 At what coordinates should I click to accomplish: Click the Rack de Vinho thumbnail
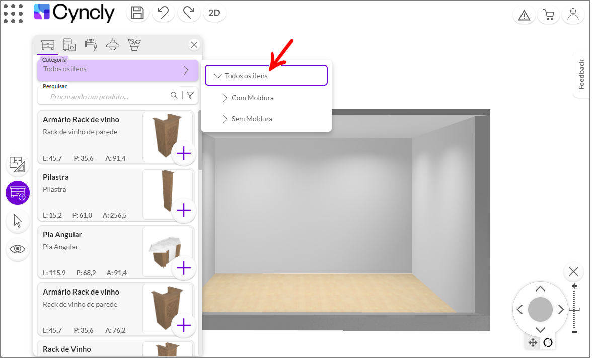coord(168,349)
